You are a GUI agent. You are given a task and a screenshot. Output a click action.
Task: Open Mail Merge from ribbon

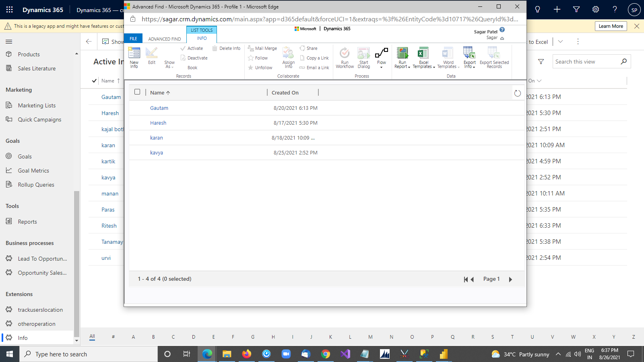point(262,48)
